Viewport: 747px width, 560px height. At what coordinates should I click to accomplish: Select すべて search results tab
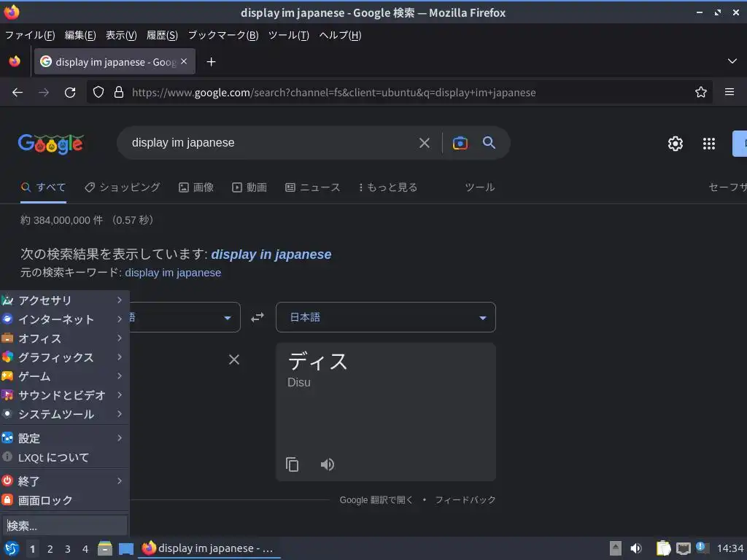tap(43, 187)
